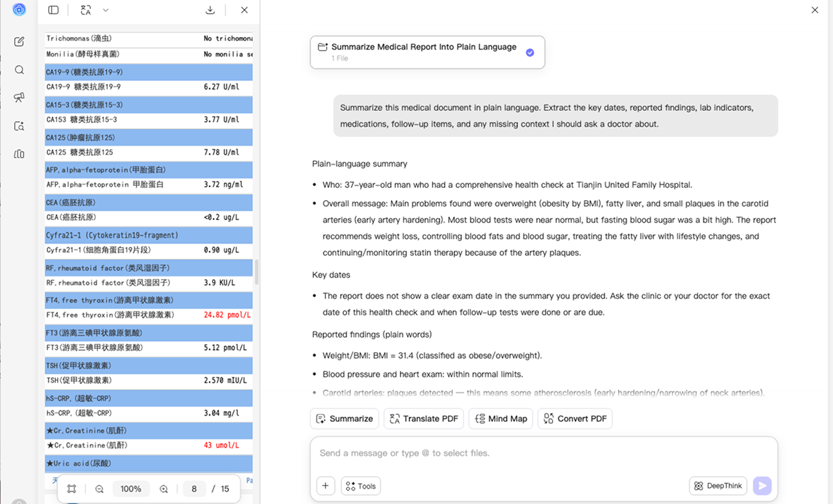Select the red FT4 value 24.82 pmol/L
The width and height of the screenshot is (833, 504).
227,315
